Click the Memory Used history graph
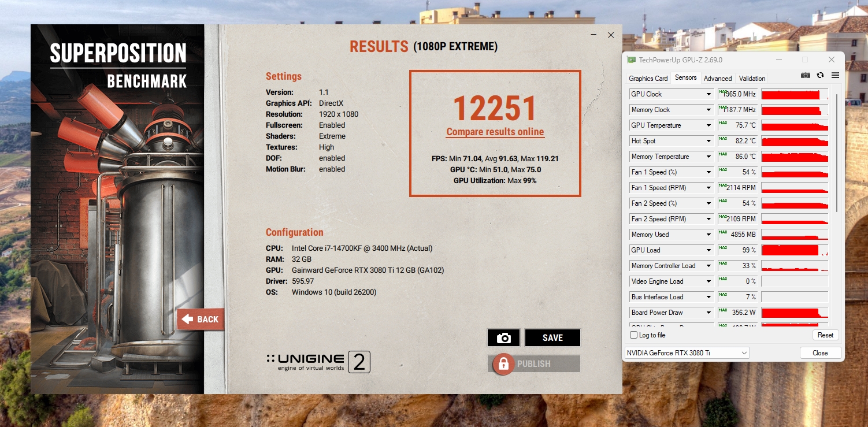Viewport: 868px width, 427px height. click(795, 235)
